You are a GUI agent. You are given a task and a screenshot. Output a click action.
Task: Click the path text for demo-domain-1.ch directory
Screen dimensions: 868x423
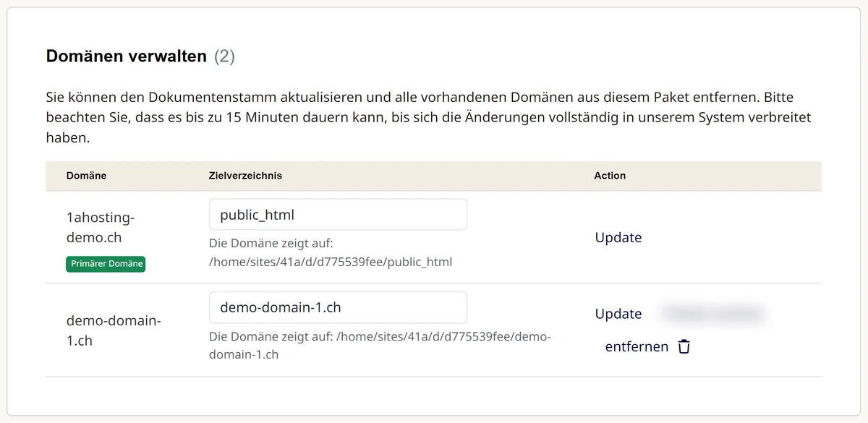(x=380, y=346)
